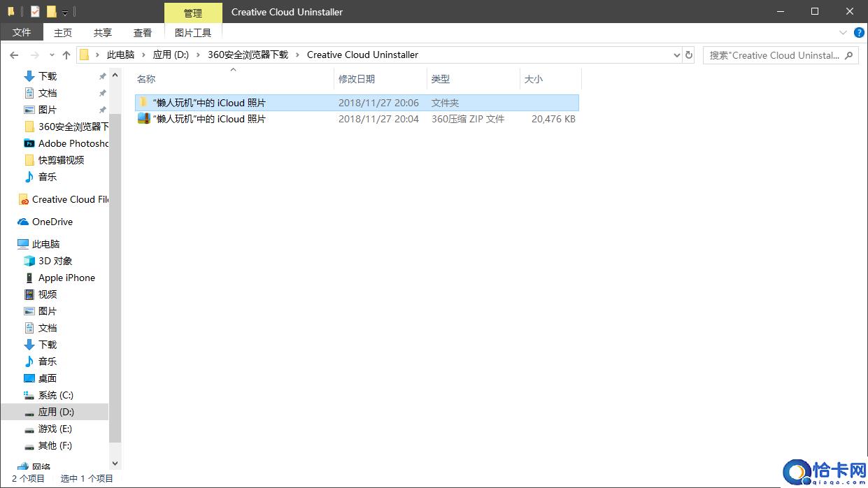Image resolution: width=868 pixels, height=488 pixels.
Task: Expand the ribbon with the chevron
Action: pos(843,33)
